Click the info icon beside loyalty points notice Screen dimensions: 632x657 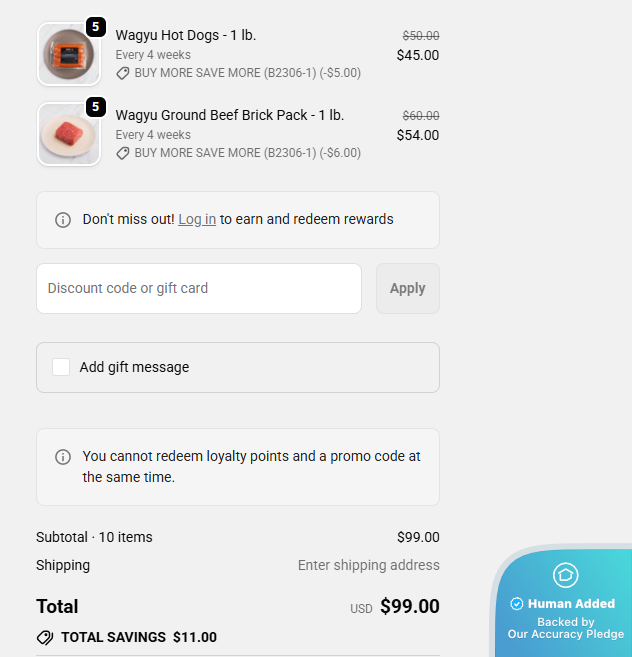click(63, 457)
